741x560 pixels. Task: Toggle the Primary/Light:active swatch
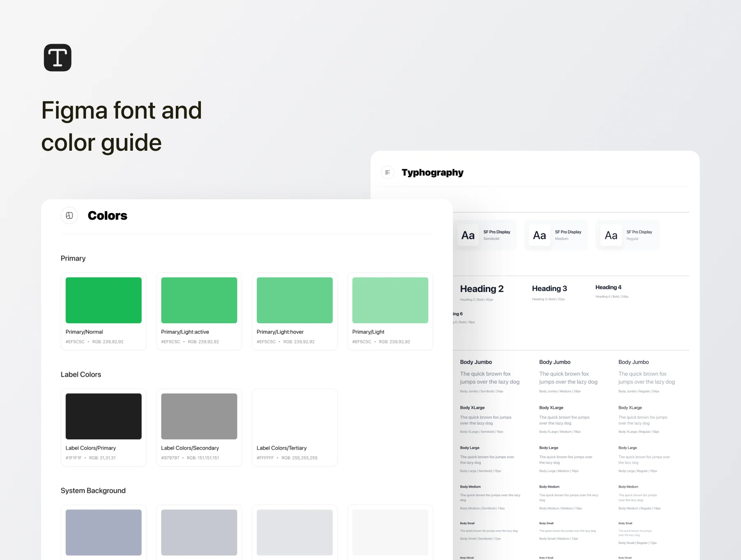pos(199,300)
